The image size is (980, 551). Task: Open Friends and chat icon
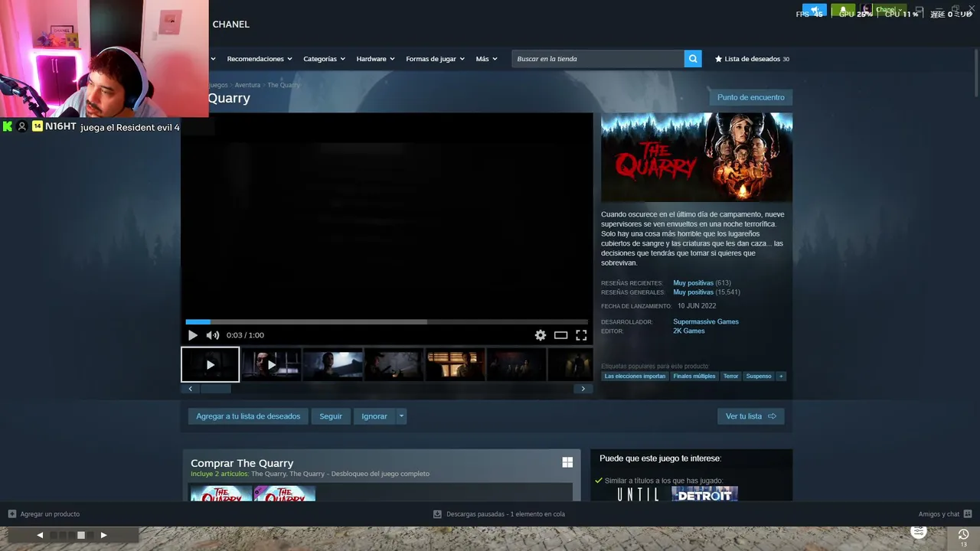pyautogui.click(x=968, y=514)
